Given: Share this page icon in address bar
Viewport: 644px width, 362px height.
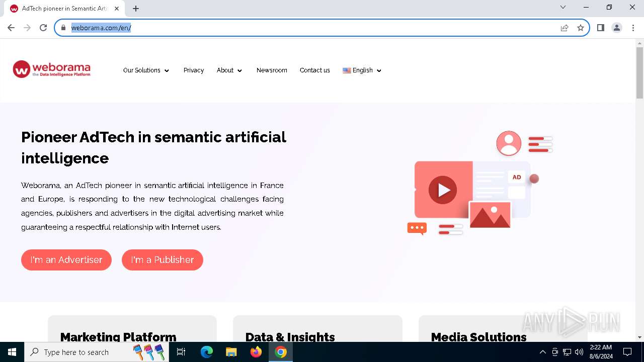Looking at the screenshot, I should point(565,28).
